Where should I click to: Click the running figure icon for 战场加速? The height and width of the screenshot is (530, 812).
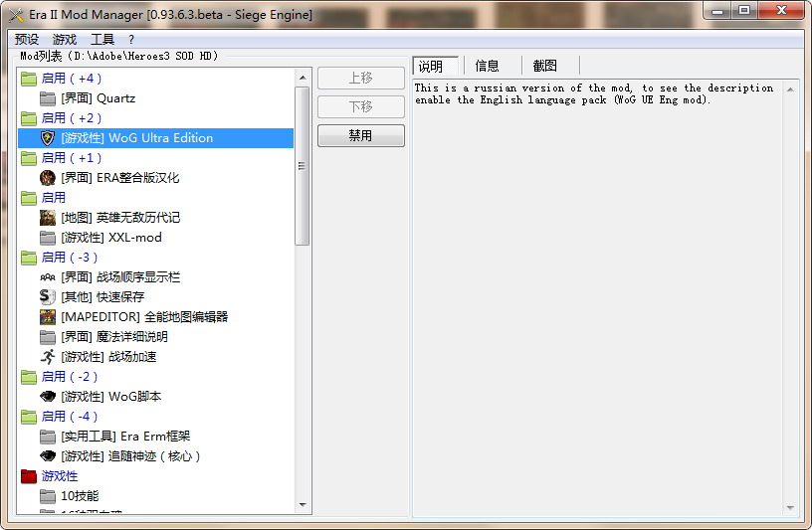[x=48, y=357]
